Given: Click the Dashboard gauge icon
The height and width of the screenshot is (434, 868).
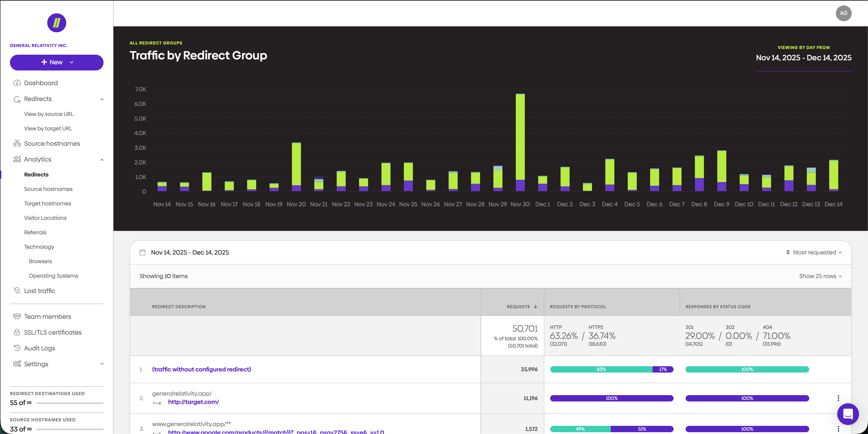Looking at the screenshot, I should tap(17, 83).
